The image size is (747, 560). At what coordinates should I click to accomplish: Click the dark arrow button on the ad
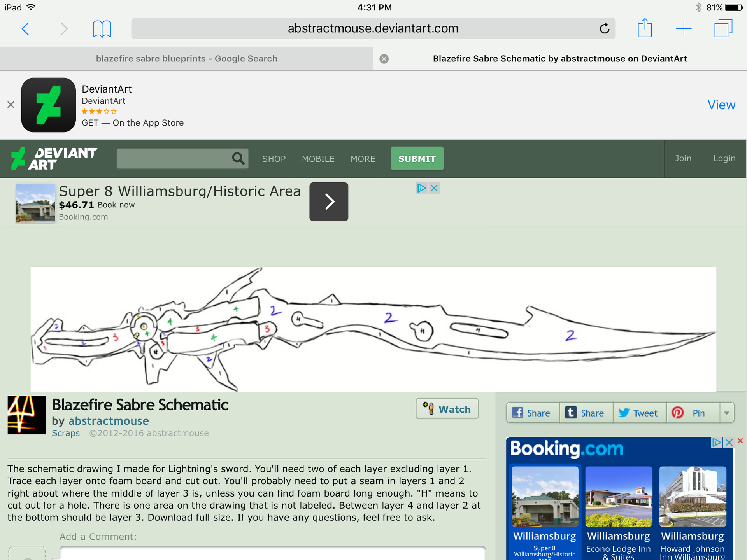coord(329,201)
